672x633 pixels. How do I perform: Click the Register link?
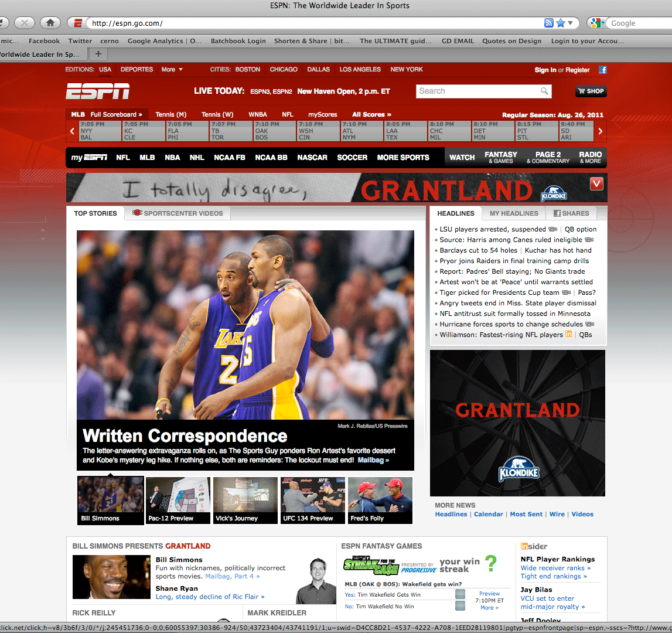577,70
